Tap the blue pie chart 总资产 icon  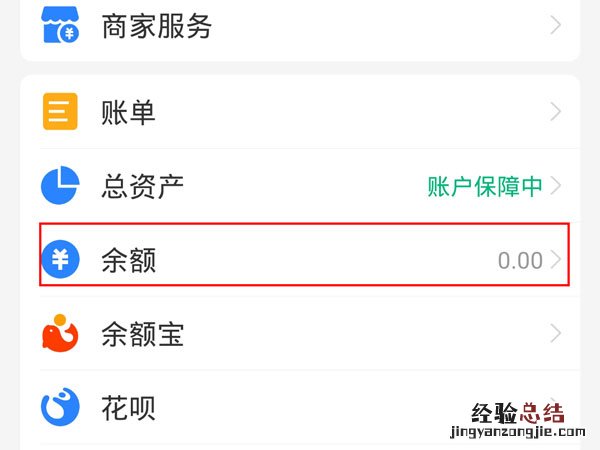click(x=60, y=186)
